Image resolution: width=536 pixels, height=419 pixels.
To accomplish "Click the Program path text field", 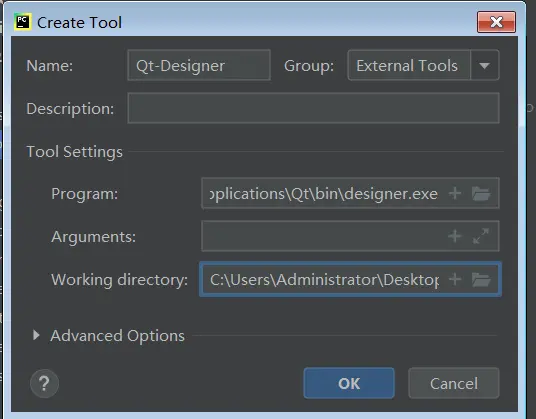I will pyautogui.click(x=350, y=193).
